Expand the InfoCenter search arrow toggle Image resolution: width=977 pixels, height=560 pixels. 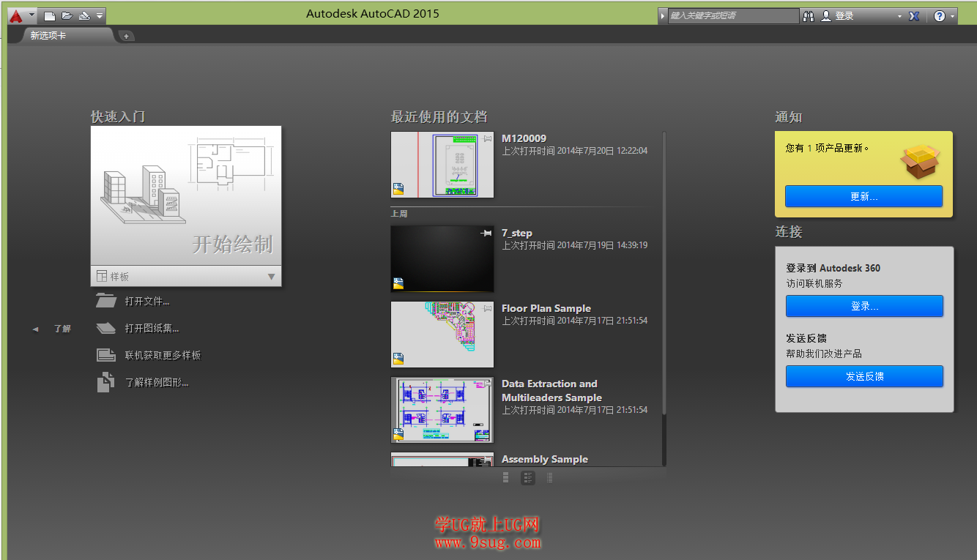tap(663, 15)
